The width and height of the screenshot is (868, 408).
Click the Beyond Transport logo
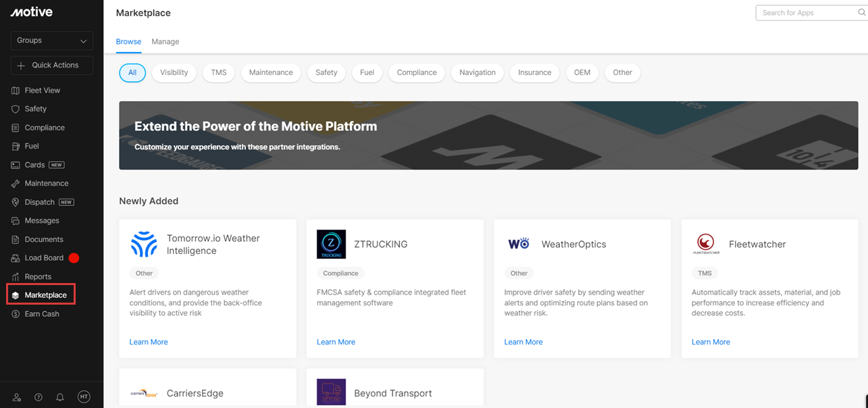(x=331, y=392)
